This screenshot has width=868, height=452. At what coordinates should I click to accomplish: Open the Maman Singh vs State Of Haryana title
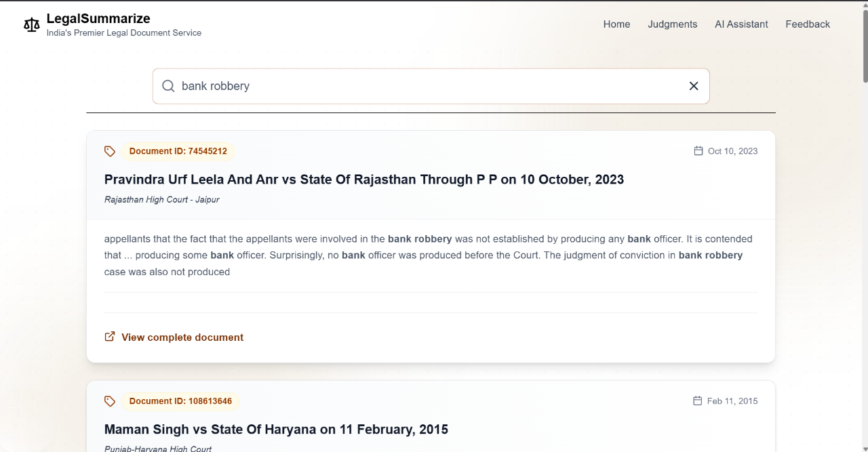[276, 430]
